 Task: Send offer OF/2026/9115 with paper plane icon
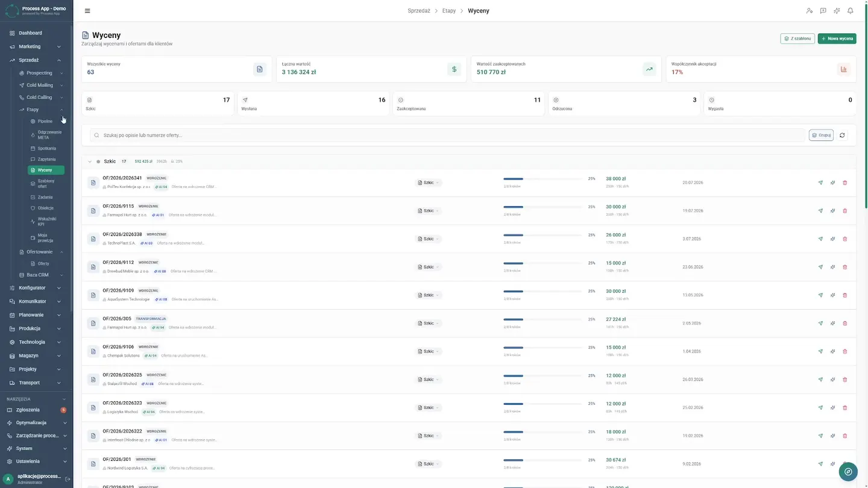(x=820, y=211)
